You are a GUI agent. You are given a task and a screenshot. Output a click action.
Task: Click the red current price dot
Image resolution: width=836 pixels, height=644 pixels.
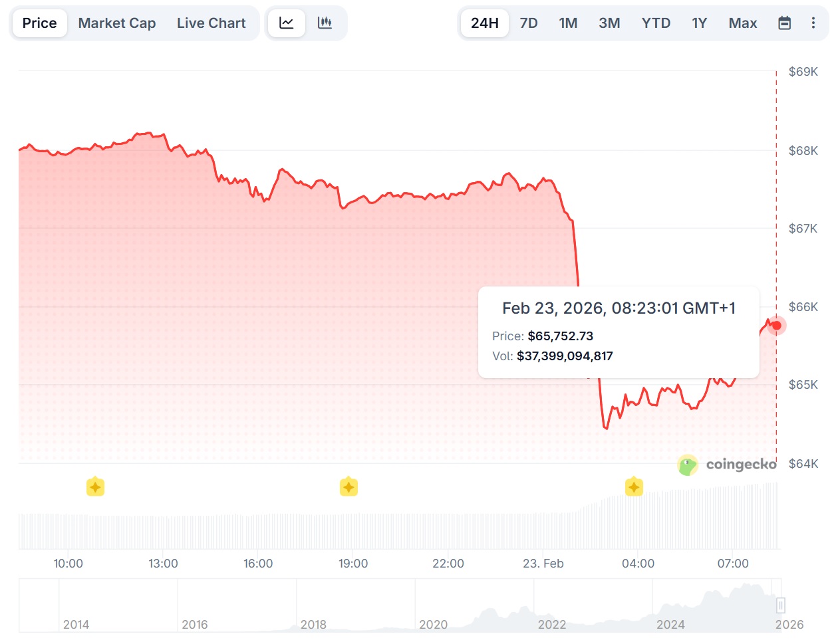776,326
